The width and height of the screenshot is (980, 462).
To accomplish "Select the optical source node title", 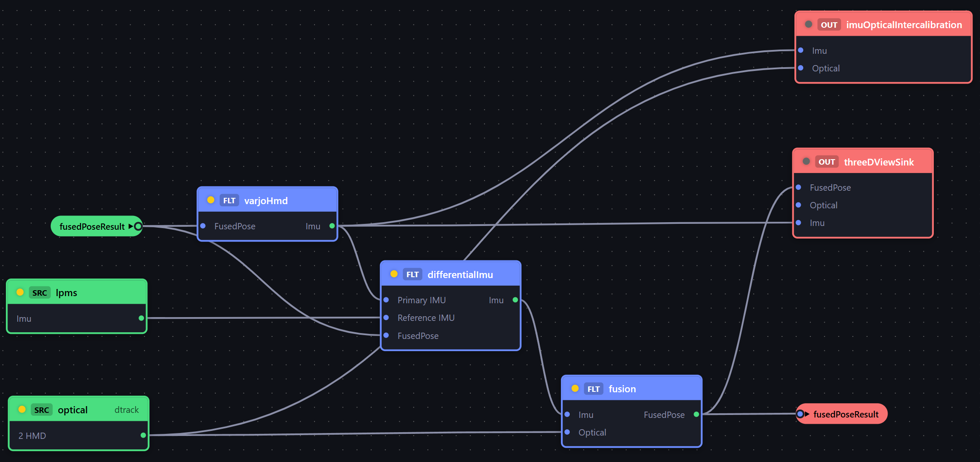I will pos(73,410).
